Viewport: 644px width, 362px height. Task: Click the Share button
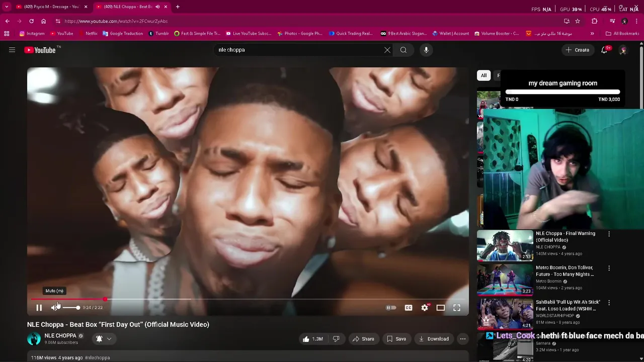coord(363,339)
